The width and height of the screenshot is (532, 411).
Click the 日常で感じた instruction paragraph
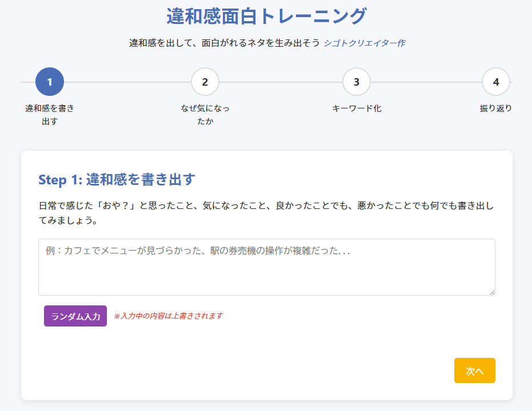point(266,212)
